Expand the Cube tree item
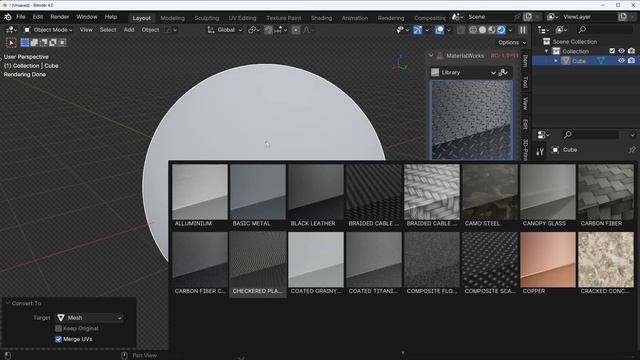 556,60
